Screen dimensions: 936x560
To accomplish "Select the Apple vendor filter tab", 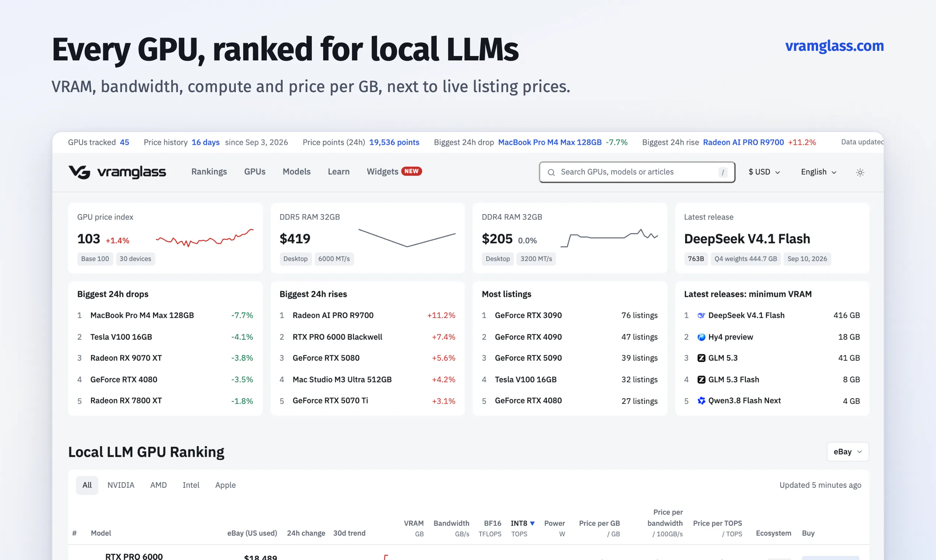I will 225,485.
